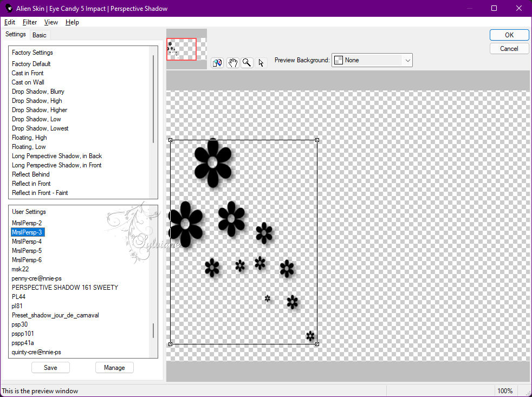Select the MrslPersp-4 user setting

point(27,241)
